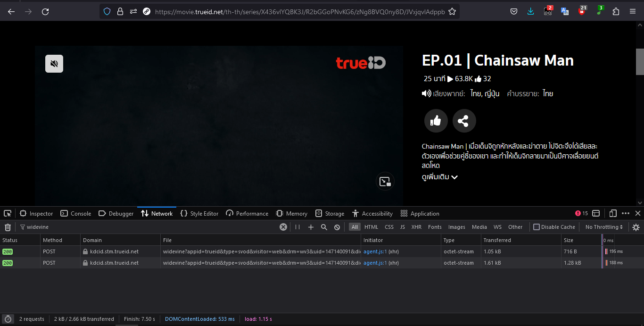Switch to the Debugger tab
Viewport: 644px width, 326px height.
[116, 214]
